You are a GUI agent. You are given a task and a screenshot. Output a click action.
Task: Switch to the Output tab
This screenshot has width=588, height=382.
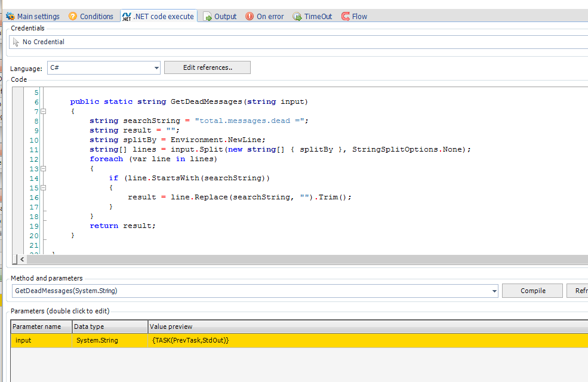[225, 17]
